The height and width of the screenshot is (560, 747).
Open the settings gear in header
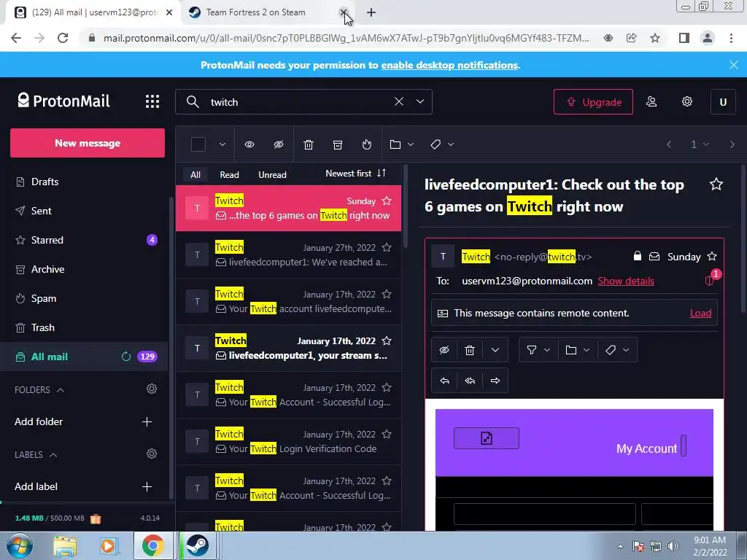click(x=687, y=101)
